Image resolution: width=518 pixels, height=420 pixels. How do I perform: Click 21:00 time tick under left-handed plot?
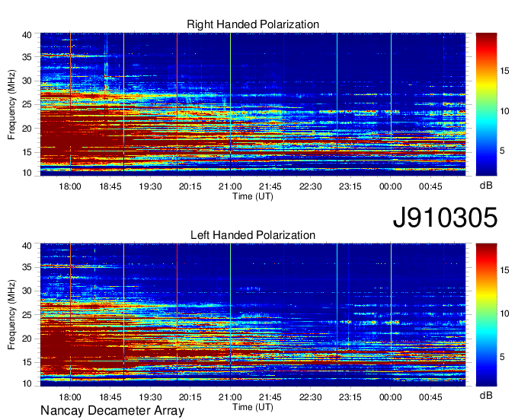pos(230,397)
